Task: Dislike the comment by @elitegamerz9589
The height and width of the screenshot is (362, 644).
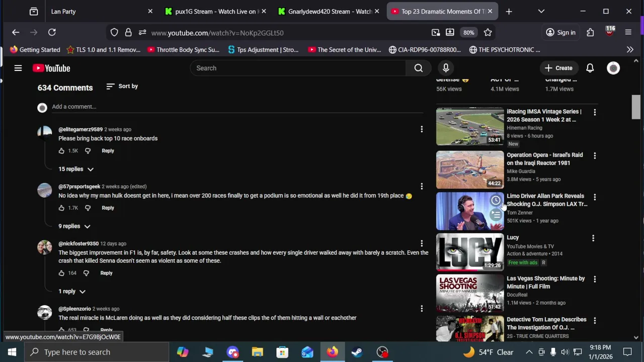Action: coord(88,151)
